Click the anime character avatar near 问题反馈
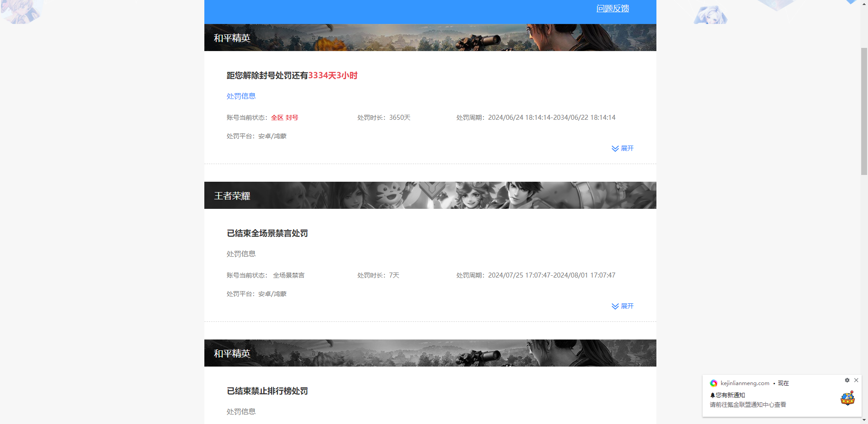 coord(711,15)
